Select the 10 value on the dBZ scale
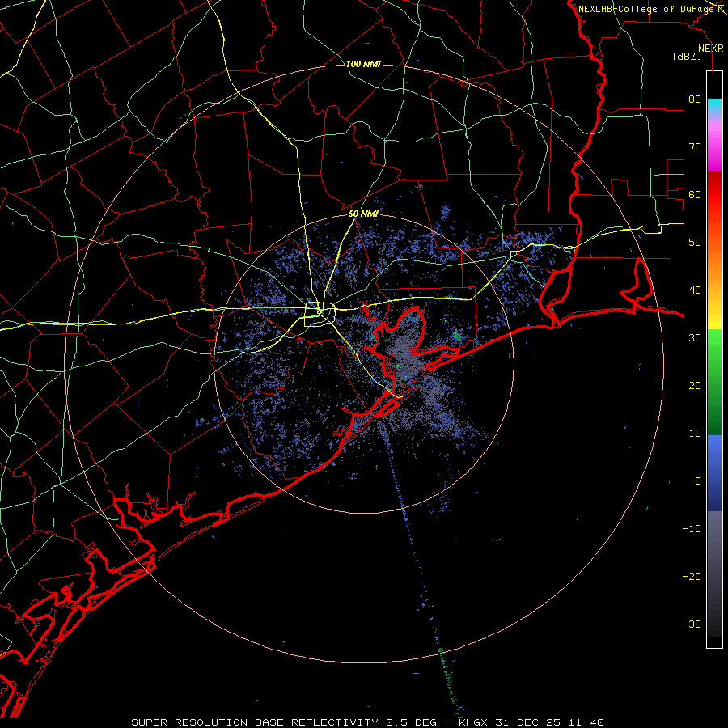 [x=695, y=434]
